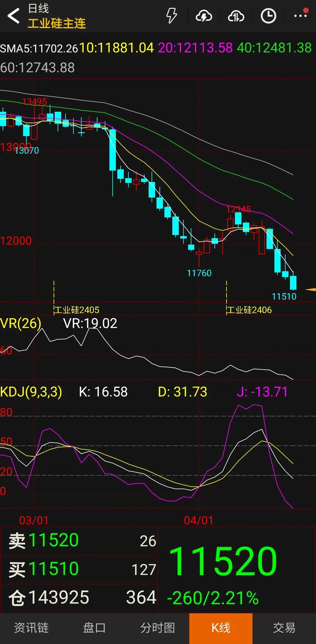Screen dimensions: 316x644
Task: Tap the 工业硅2406 contract rollover marker
Action: [x=249, y=310]
